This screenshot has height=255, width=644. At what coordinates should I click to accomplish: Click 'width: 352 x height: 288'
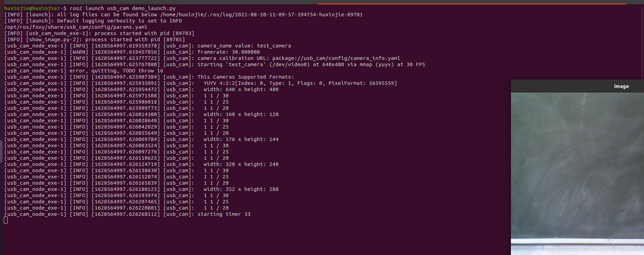coord(241,189)
